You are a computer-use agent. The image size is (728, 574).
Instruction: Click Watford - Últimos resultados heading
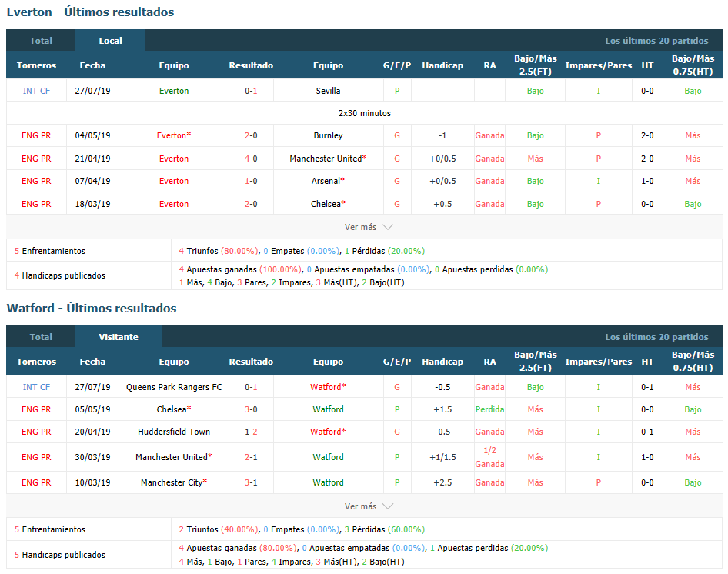92,309
